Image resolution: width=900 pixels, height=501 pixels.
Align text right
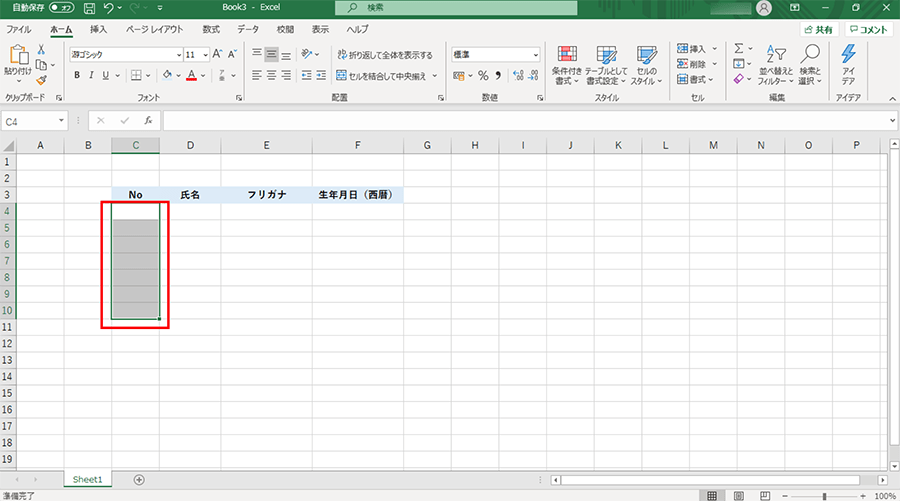coord(286,75)
